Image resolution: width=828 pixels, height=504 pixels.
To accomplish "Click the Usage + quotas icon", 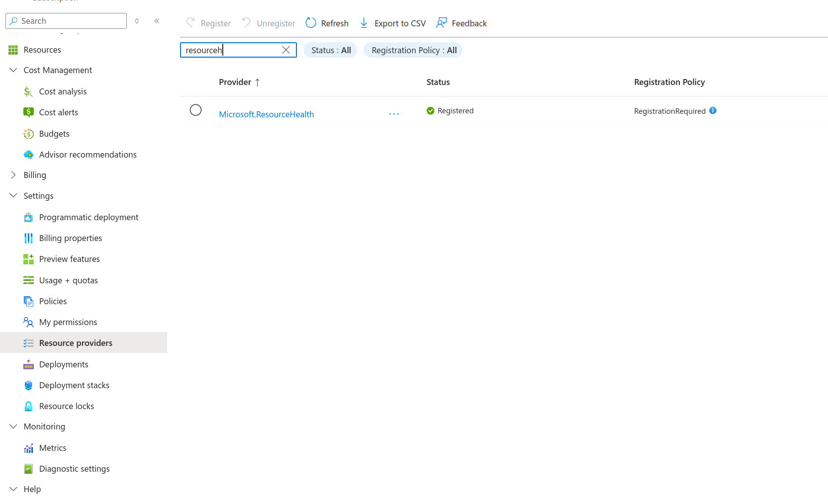I will point(28,280).
